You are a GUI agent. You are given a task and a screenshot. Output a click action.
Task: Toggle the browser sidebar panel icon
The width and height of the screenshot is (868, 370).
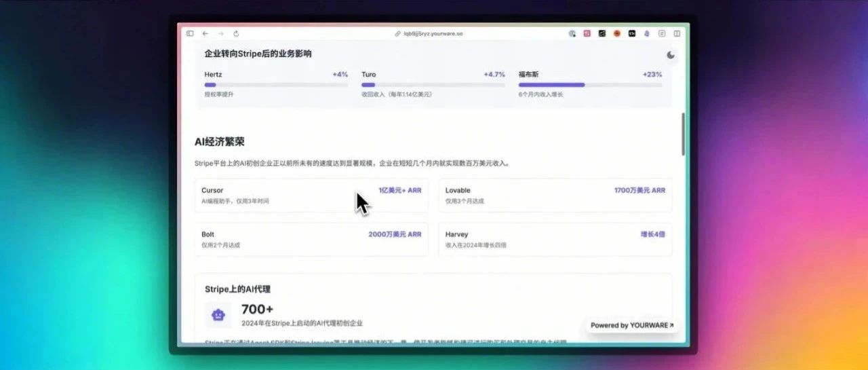(x=190, y=33)
